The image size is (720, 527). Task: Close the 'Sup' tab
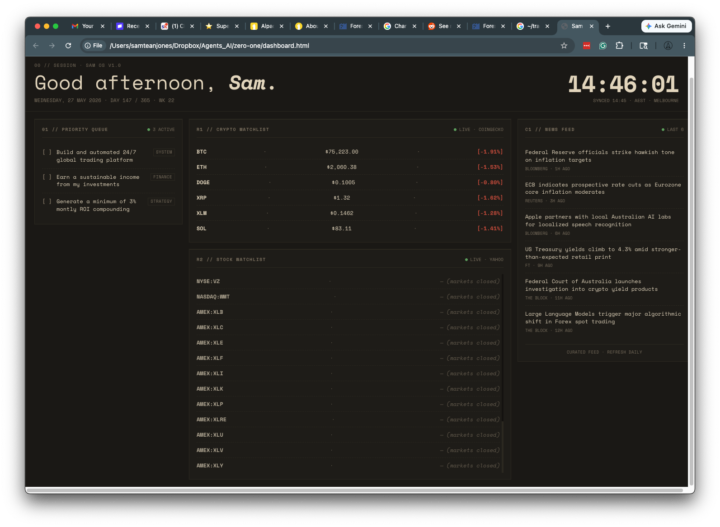point(236,26)
